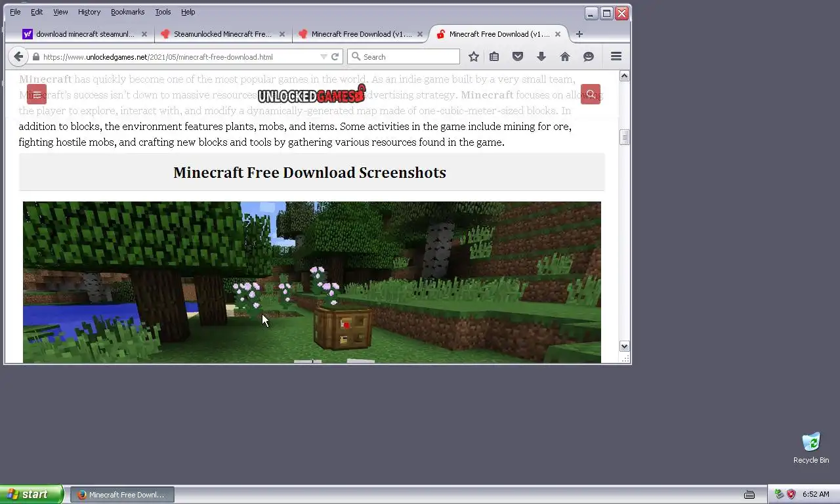Open the Help menu
Screen dimensions: 840x504
point(188,12)
